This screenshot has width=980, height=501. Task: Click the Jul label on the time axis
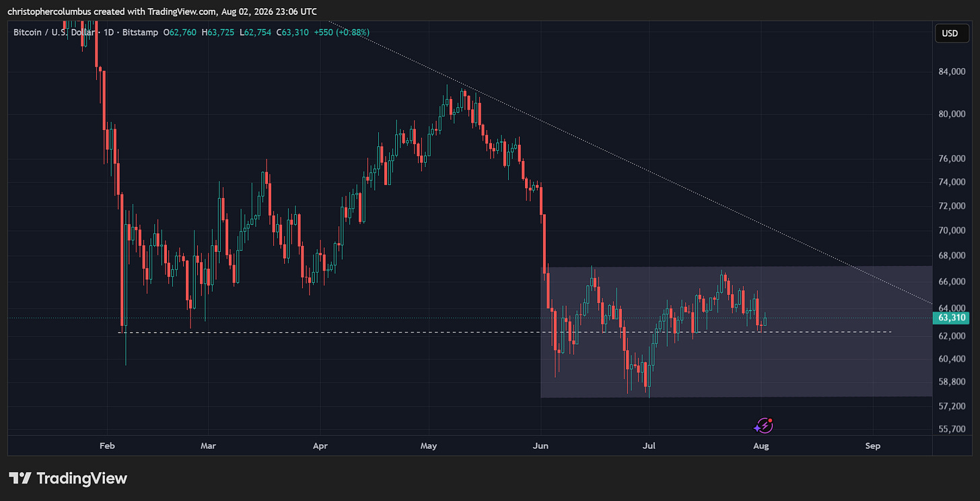649,446
